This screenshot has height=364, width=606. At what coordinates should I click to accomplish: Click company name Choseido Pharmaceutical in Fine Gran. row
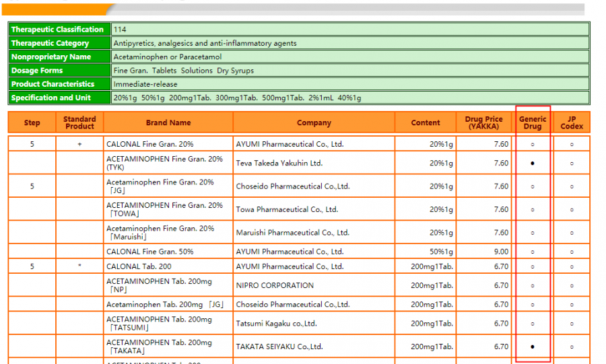click(x=292, y=186)
